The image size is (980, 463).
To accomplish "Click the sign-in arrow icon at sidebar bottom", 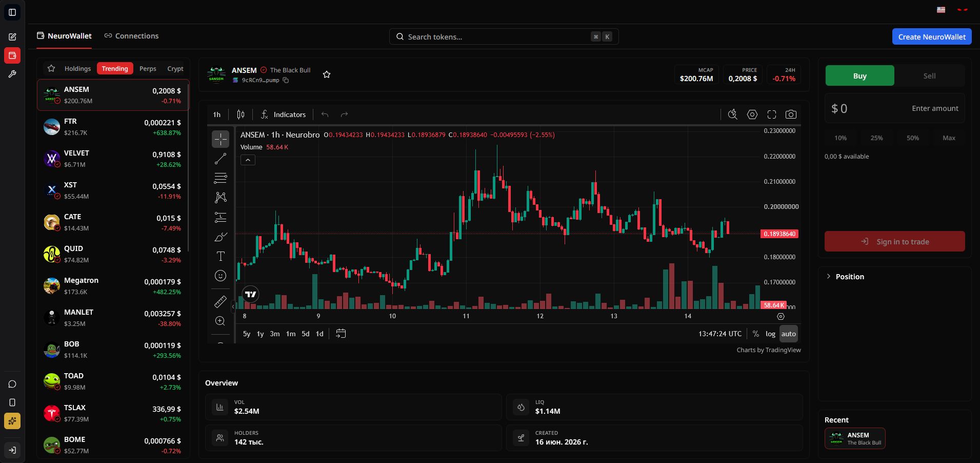I will coord(12,450).
